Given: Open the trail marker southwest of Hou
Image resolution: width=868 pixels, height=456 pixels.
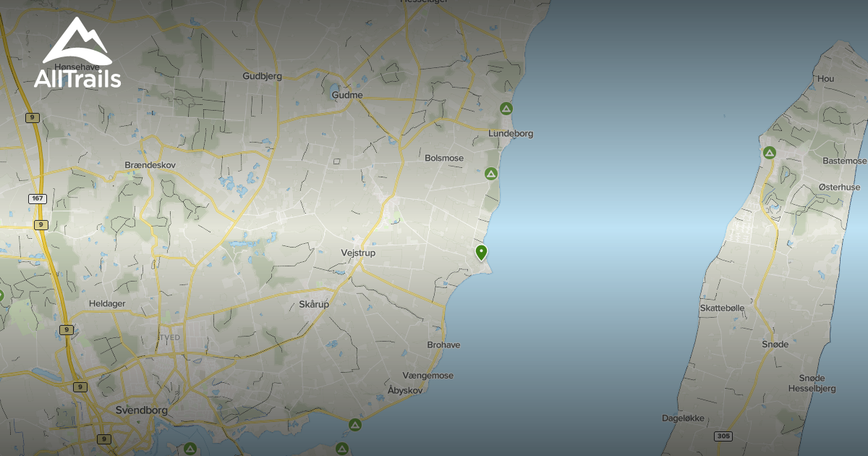Looking at the screenshot, I should [769, 153].
